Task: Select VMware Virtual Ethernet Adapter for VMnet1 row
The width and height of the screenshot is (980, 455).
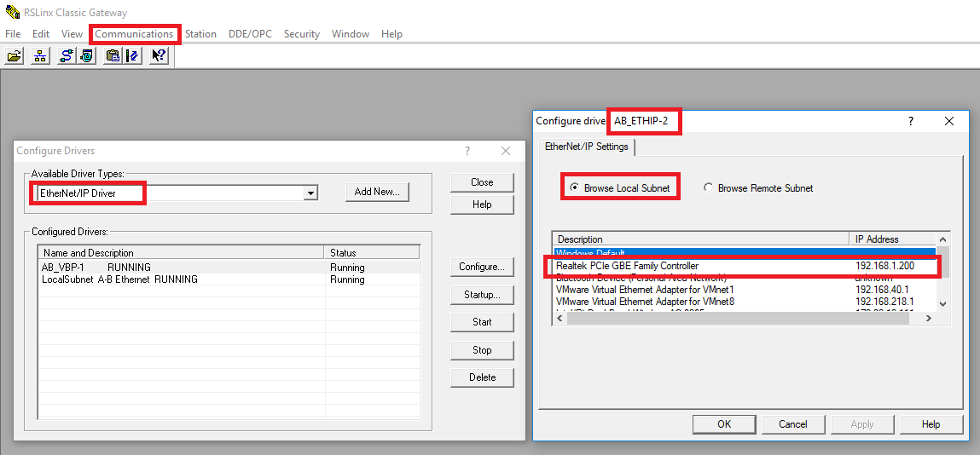Action: point(745,290)
